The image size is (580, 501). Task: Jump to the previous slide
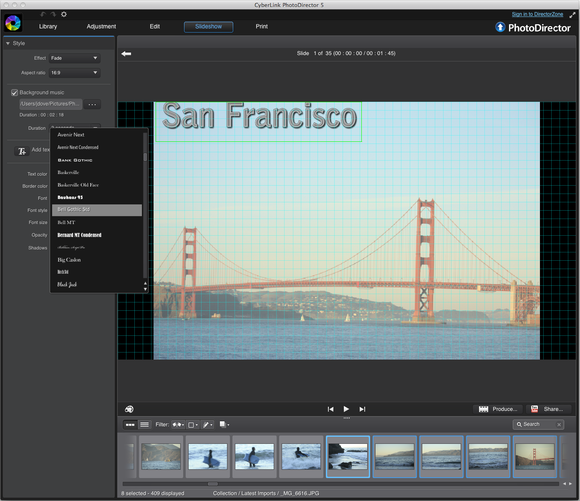pos(331,409)
